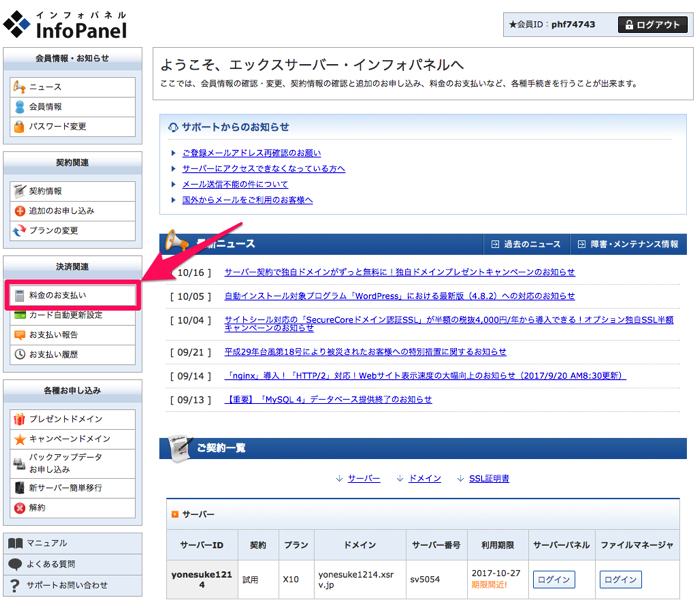
Task: Open サポートお問い合わせ page
Action: (73, 585)
